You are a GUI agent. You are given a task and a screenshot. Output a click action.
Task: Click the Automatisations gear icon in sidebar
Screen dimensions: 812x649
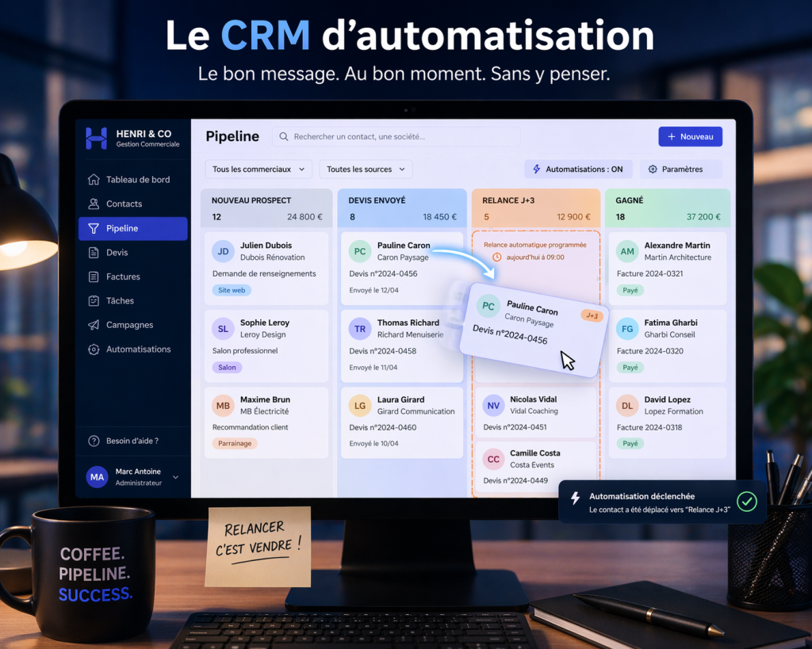[x=94, y=349]
